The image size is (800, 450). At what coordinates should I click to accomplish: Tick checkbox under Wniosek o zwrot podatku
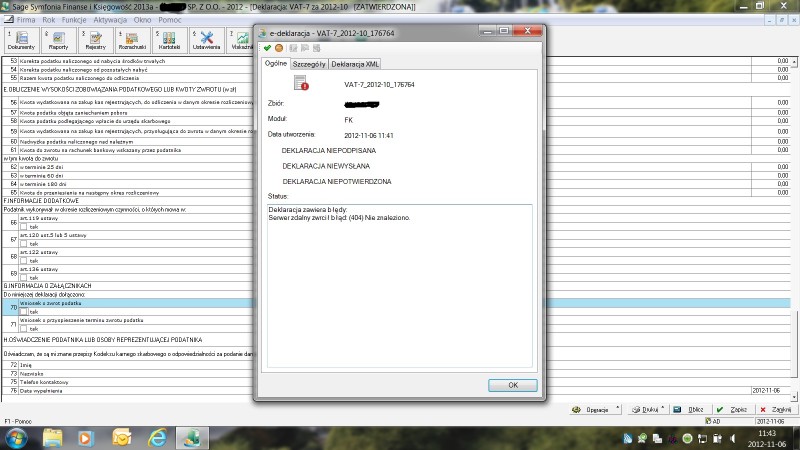click(x=23, y=312)
